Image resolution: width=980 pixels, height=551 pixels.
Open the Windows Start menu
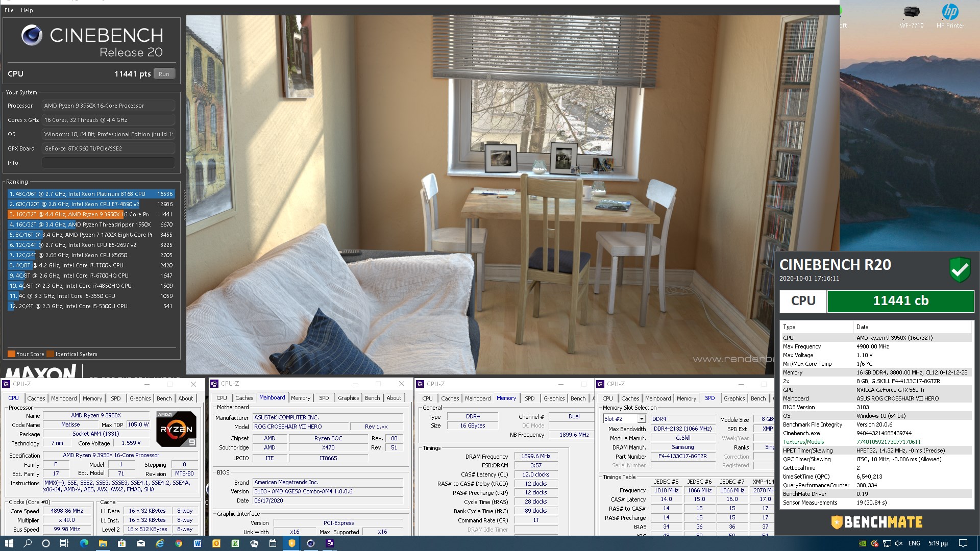tap(9, 543)
